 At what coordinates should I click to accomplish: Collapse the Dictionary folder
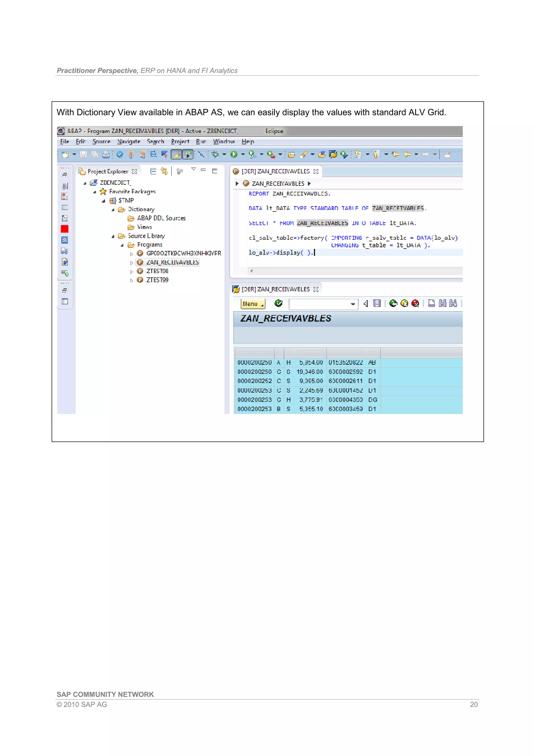coord(113,210)
